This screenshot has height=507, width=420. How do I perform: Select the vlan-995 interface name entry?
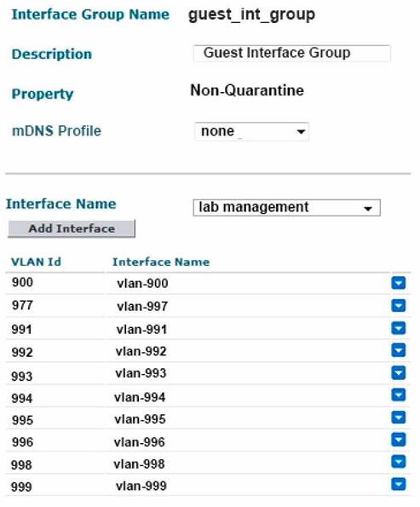coord(140,419)
